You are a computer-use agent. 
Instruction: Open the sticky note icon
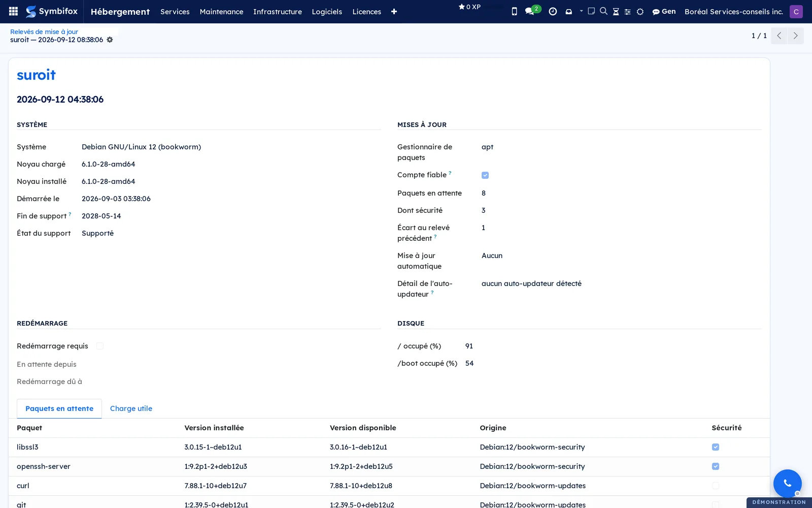coord(591,11)
